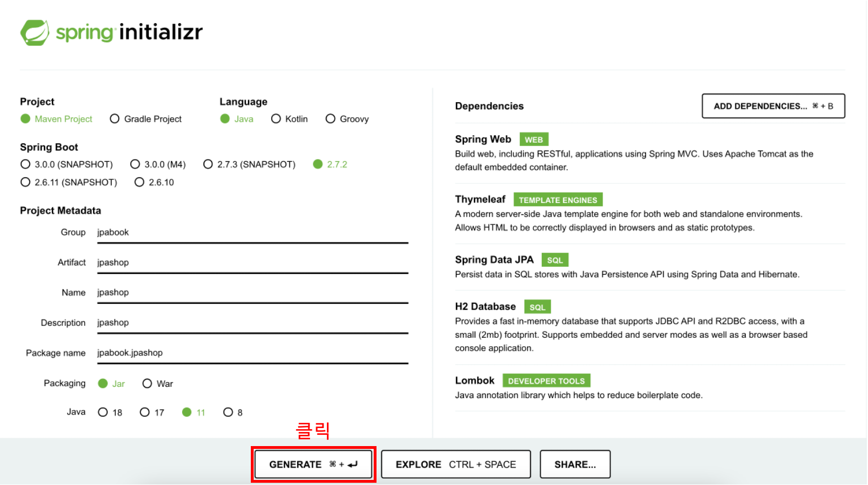Click the Spring Boot section heading
Viewport: 868px width, 485px height.
click(49, 147)
